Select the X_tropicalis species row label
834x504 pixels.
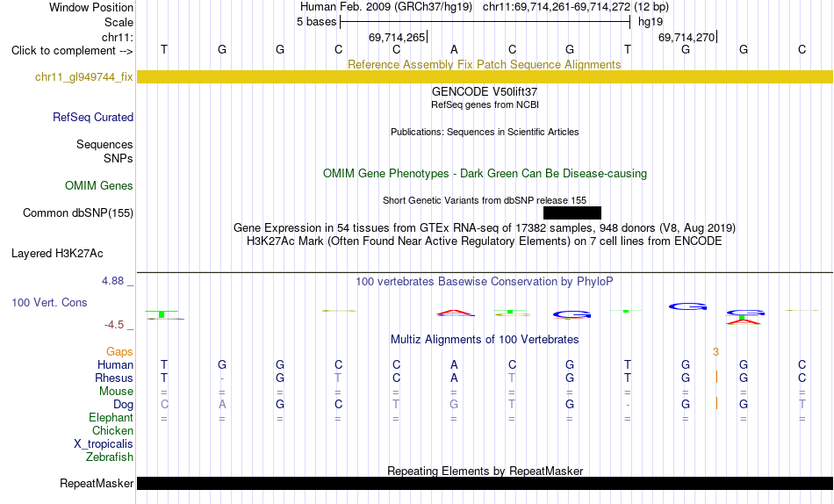pyautogui.click(x=104, y=444)
